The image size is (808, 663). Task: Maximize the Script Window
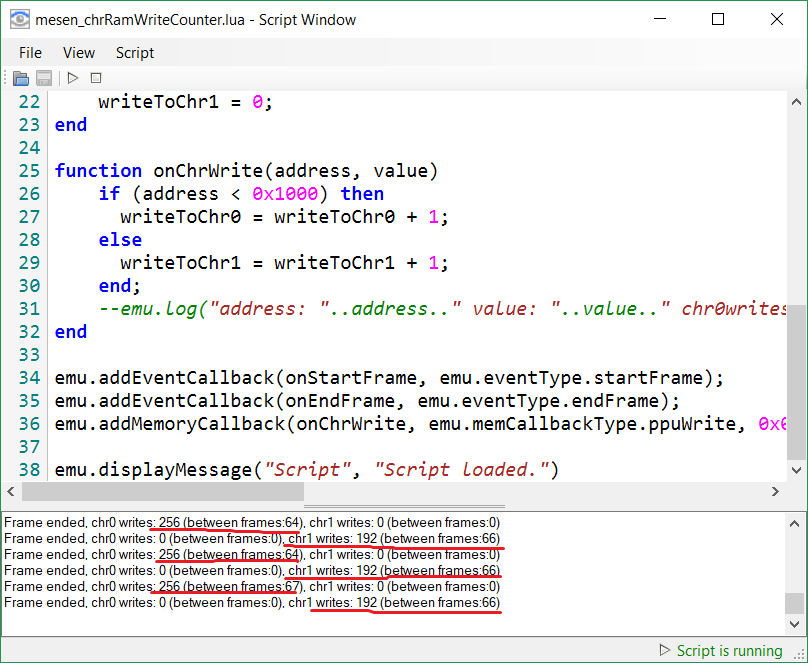(x=718, y=19)
